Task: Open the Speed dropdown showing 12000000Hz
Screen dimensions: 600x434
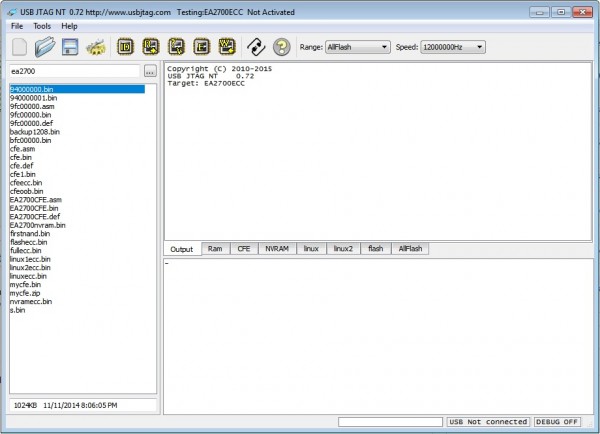Action: (x=453, y=47)
